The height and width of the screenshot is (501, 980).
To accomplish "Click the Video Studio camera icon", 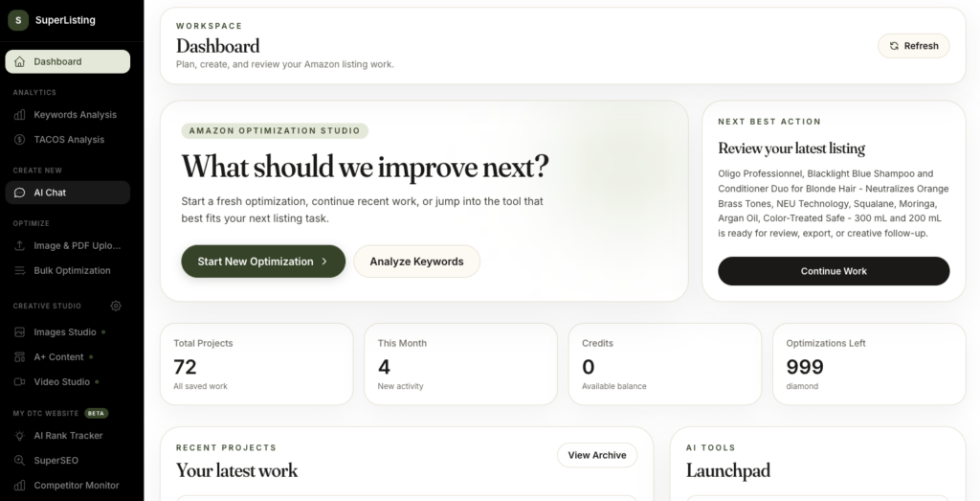I will (x=20, y=381).
